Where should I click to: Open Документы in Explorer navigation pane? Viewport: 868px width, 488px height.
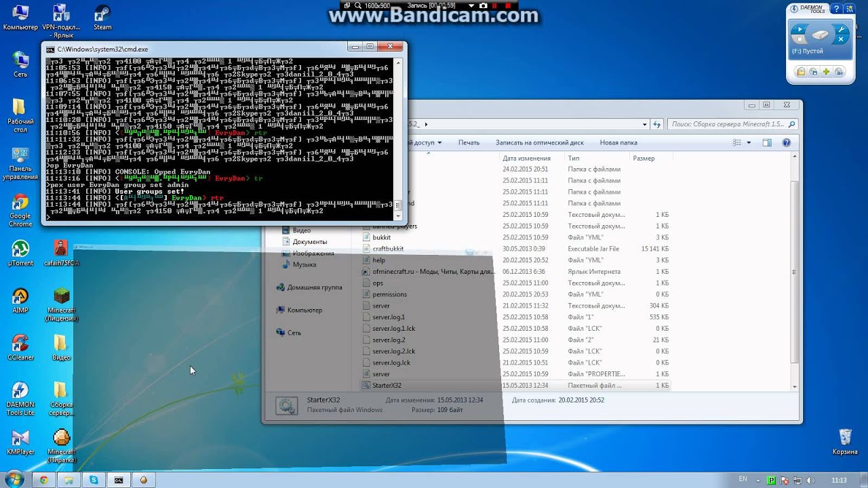(x=309, y=242)
